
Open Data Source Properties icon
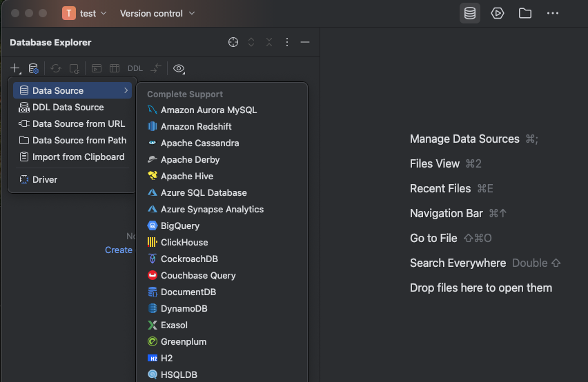click(x=33, y=68)
